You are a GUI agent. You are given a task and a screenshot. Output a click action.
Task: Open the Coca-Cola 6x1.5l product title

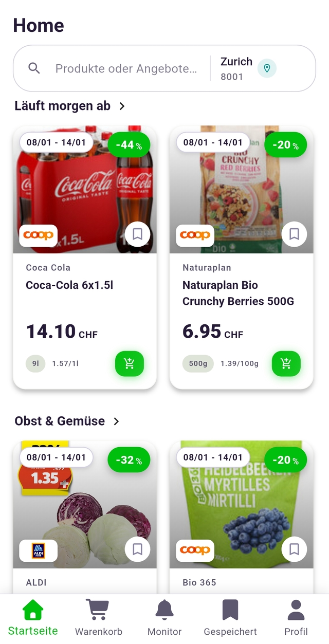click(x=69, y=285)
